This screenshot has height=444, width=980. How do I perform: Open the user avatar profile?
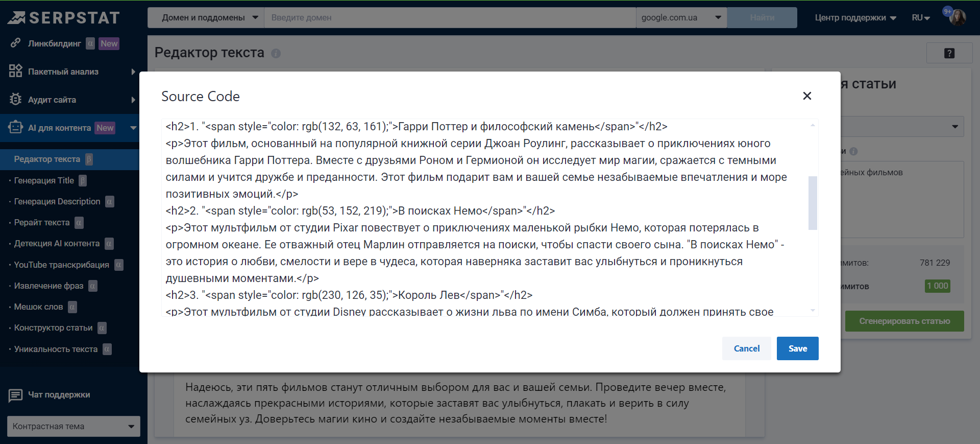pos(958,17)
